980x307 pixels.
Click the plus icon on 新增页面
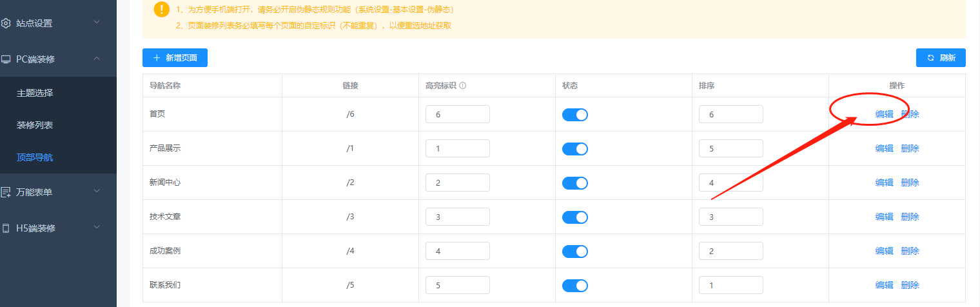point(157,58)
